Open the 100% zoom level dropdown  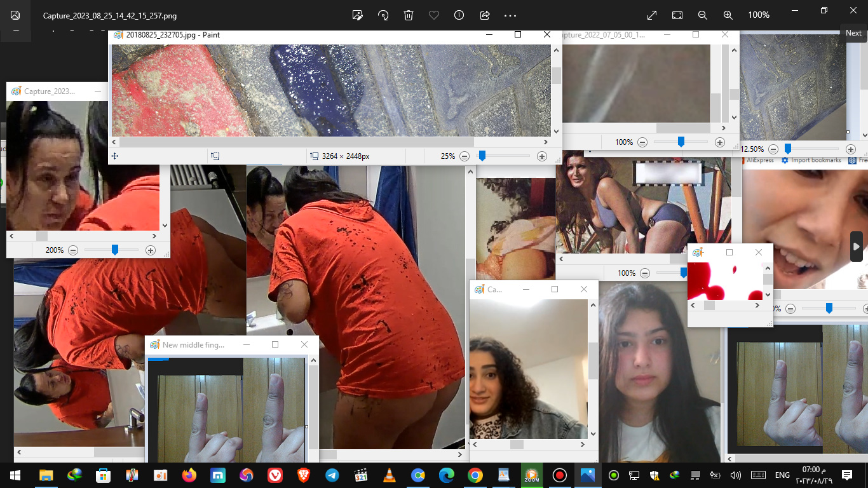click(x=759, y=15)
